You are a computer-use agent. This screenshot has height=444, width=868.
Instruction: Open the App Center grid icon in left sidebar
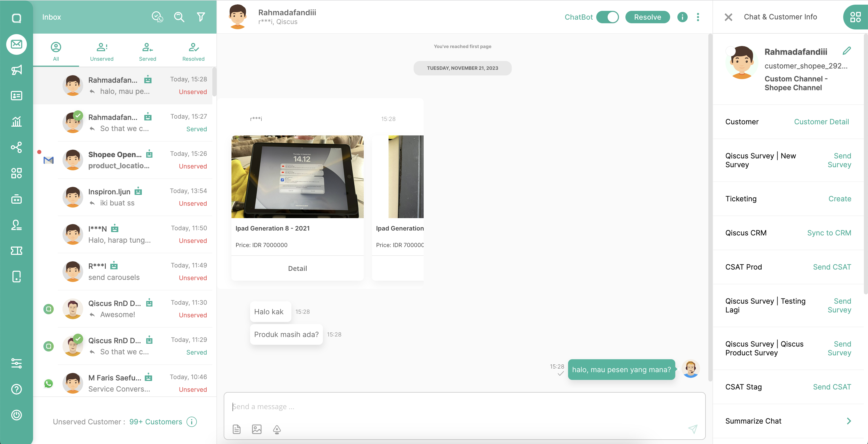[16, 173]
